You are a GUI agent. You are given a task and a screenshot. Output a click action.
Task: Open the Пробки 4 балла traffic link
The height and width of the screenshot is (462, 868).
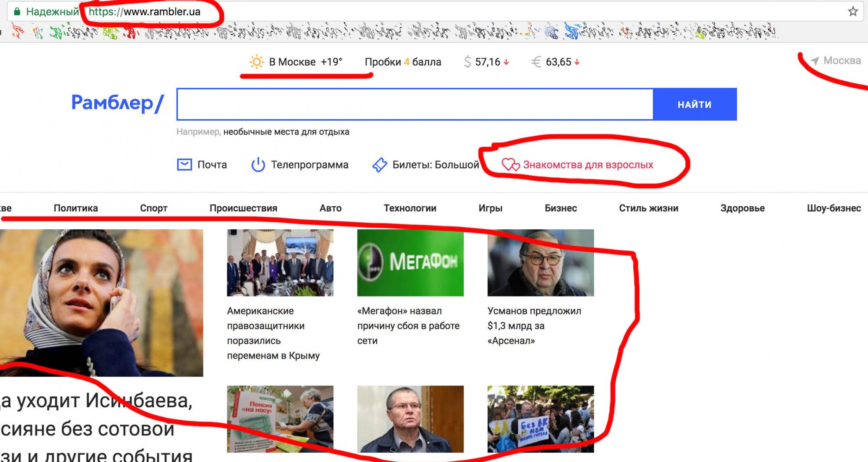point(403,62)
